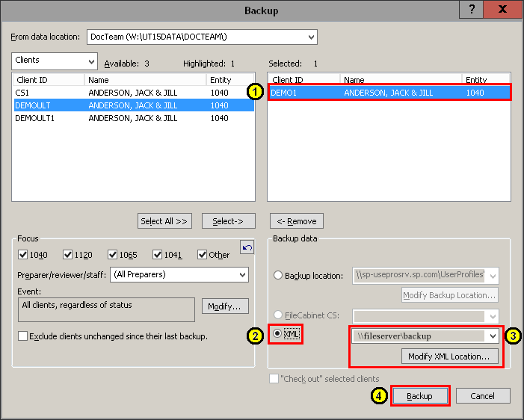The image size is (524, 420).
Task: Click the Modify XML Location button
Action: 449,356
